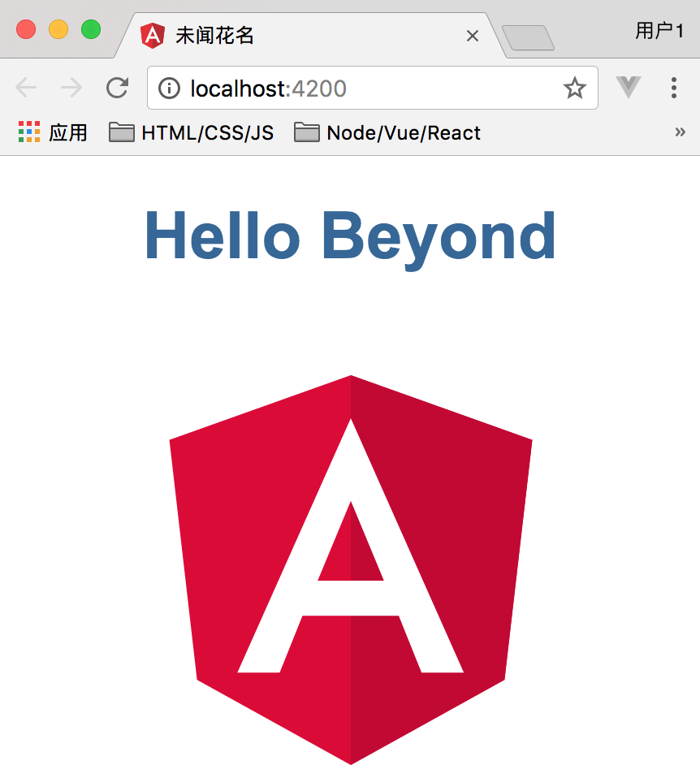
Task: Click the 用户1 profile button
Action: coord(659,30)
